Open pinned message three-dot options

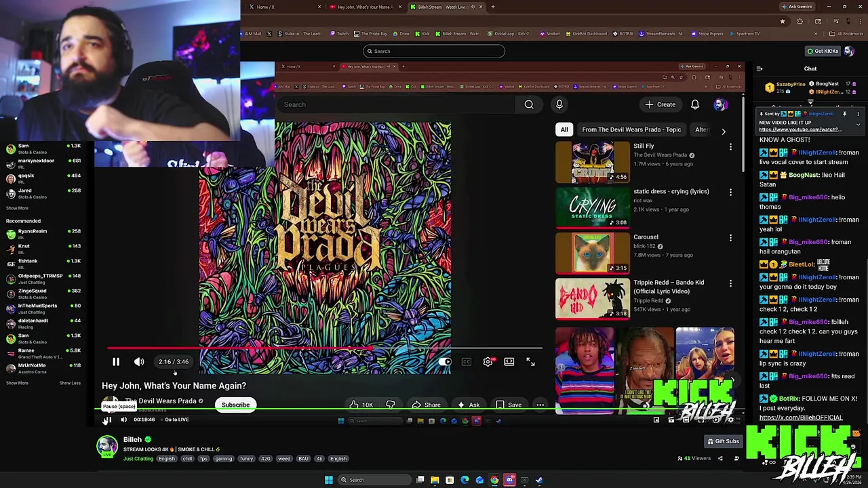(x=858, y=114)
